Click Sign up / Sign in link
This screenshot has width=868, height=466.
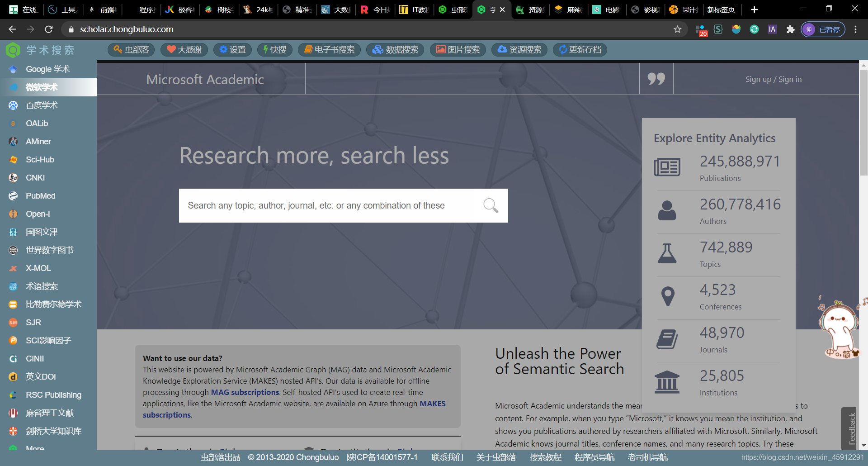[x=774, y=79]
